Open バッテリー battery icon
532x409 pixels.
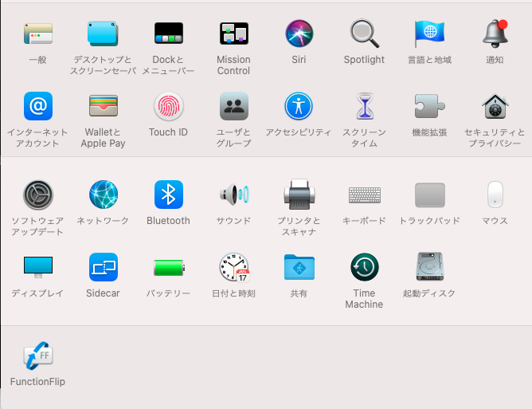169,268
